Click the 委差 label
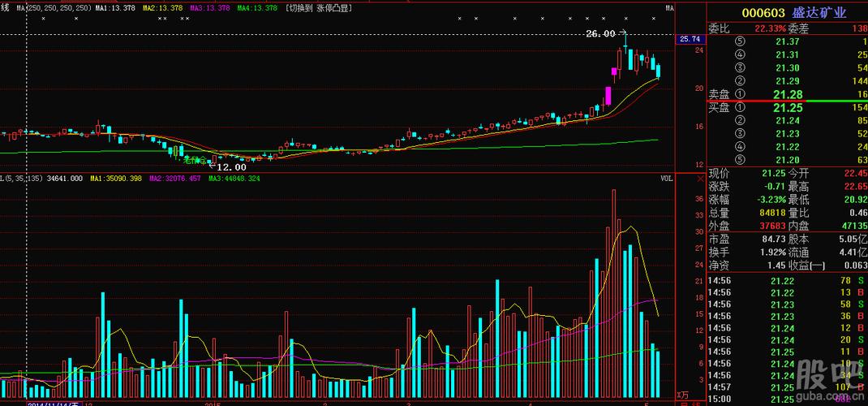The image size is (868, 406). pyautogui.click(x=799, y=28)
